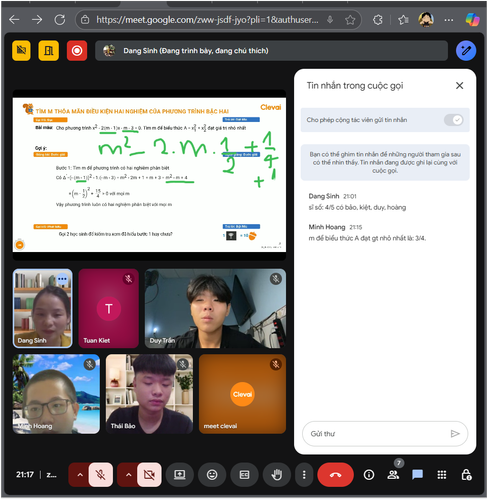The width and height of the screenshot is (488, 500).
Task: Send a reaction emoji
Action: click(212, 475)
